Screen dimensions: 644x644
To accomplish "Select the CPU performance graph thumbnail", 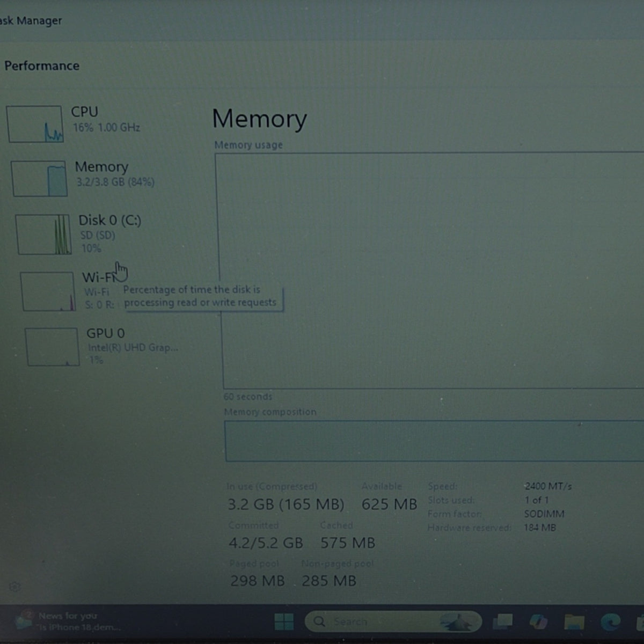I will point(35,124).
